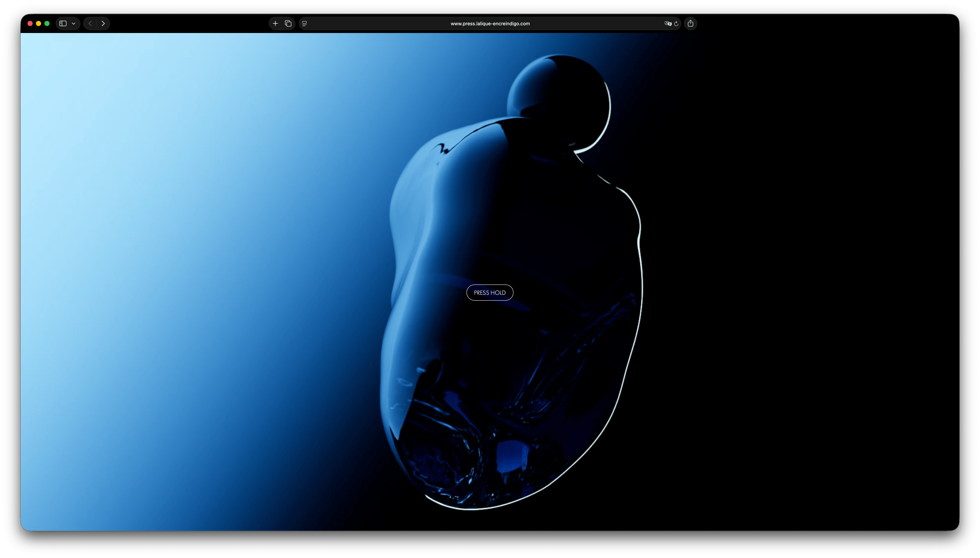The image size is (980, 558).
Task: Toggle the Safari sidebar
Action: click(x=63, y=23)
